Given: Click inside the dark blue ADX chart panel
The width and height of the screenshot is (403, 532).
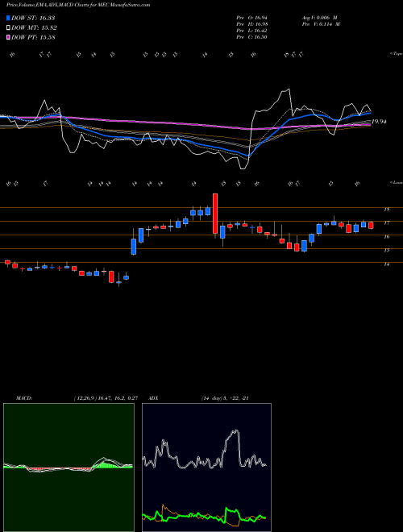Looking at the screenshot, I should pos(206,468).
